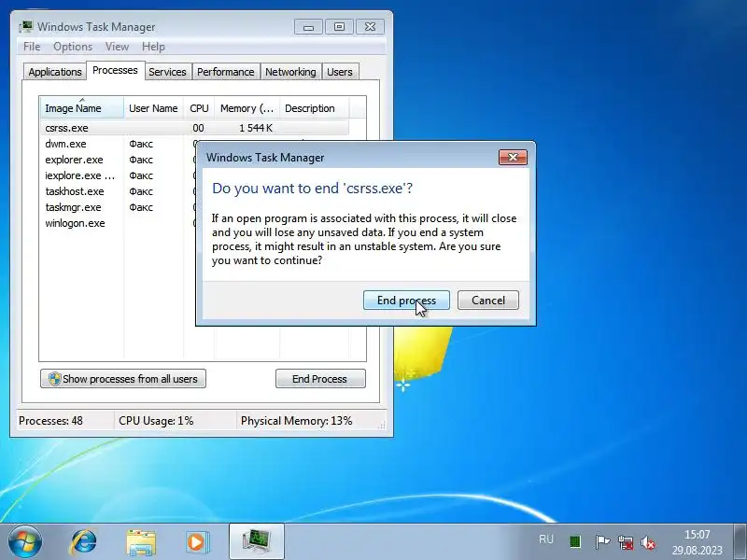Open Action Center flag tray icon

pyautogui.click(x=601, y=542)
